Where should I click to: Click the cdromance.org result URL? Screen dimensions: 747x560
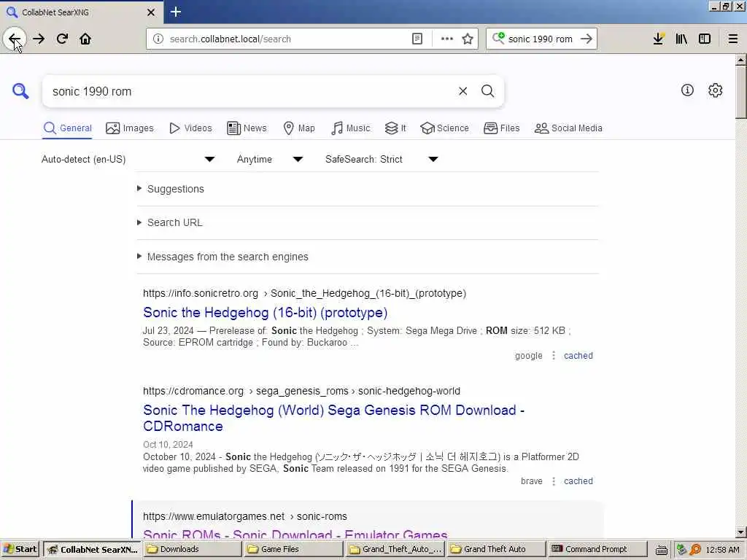click(x=301, y=391)
